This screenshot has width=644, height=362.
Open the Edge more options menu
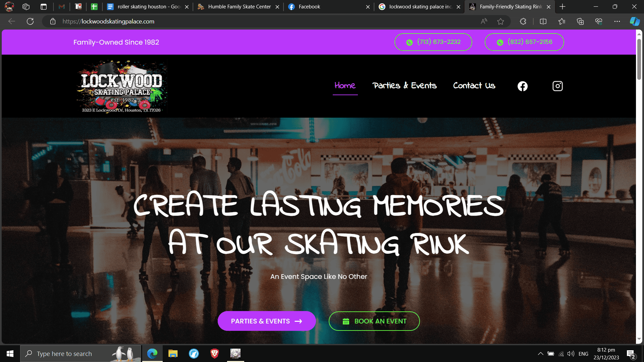click(617, 21)
